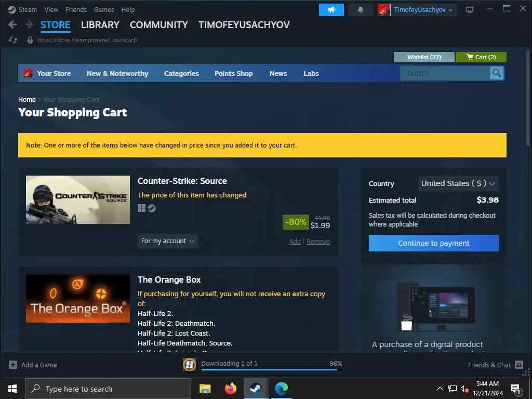Click the Add a Game plus icon
This screenshot has height=399, width=532.
pos(13,365)
